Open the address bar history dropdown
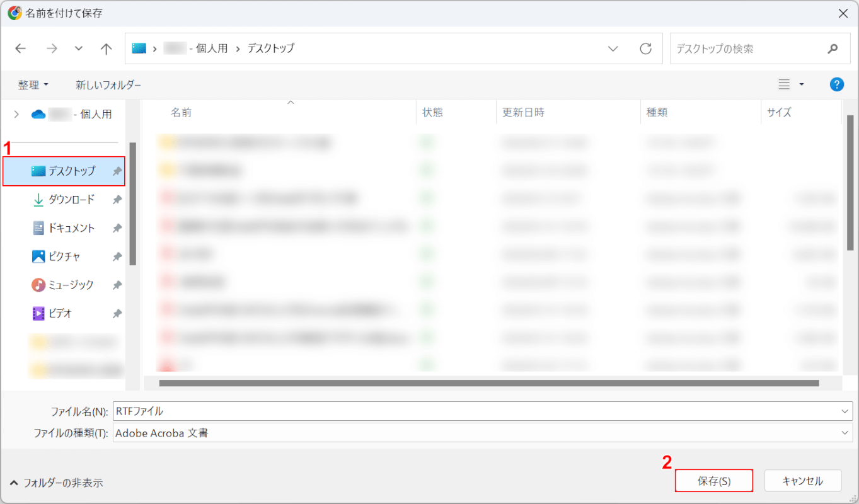The width and height of the screenshot is (859, 504). (613, 49)
